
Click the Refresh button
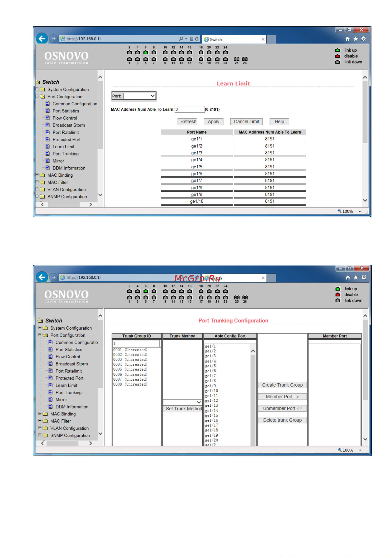(187, 122)
